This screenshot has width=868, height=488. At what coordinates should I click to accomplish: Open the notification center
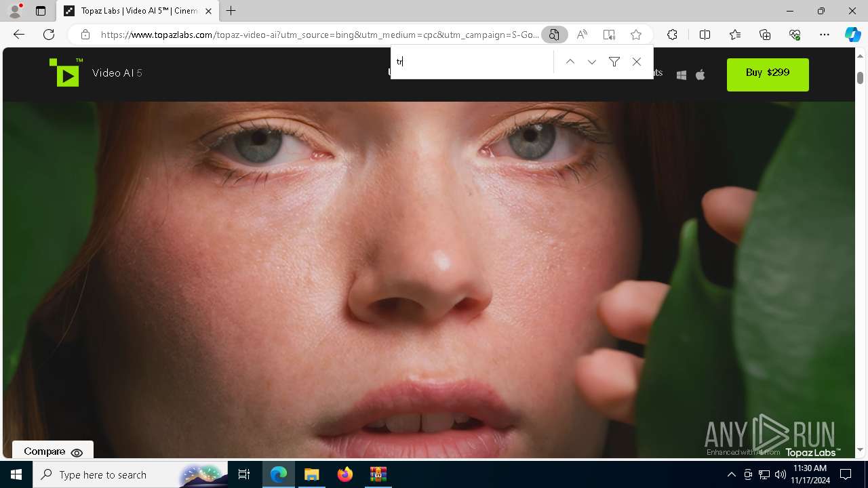coord(846,474)
